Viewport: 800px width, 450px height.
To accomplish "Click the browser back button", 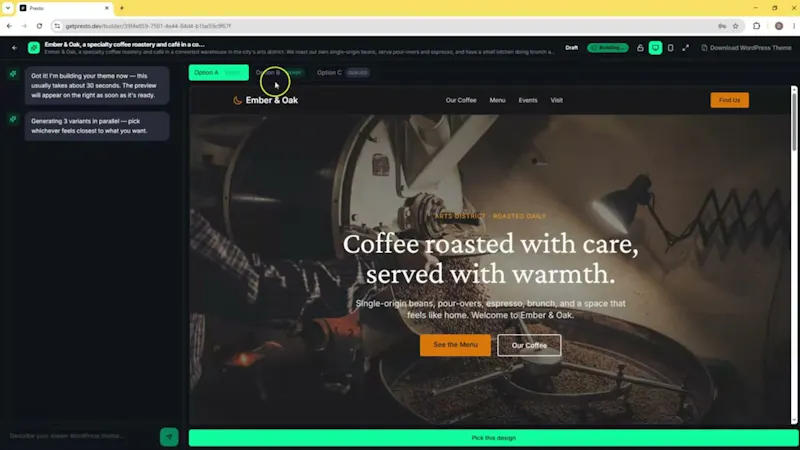I will pyautogui.click(x=9, y=26).
